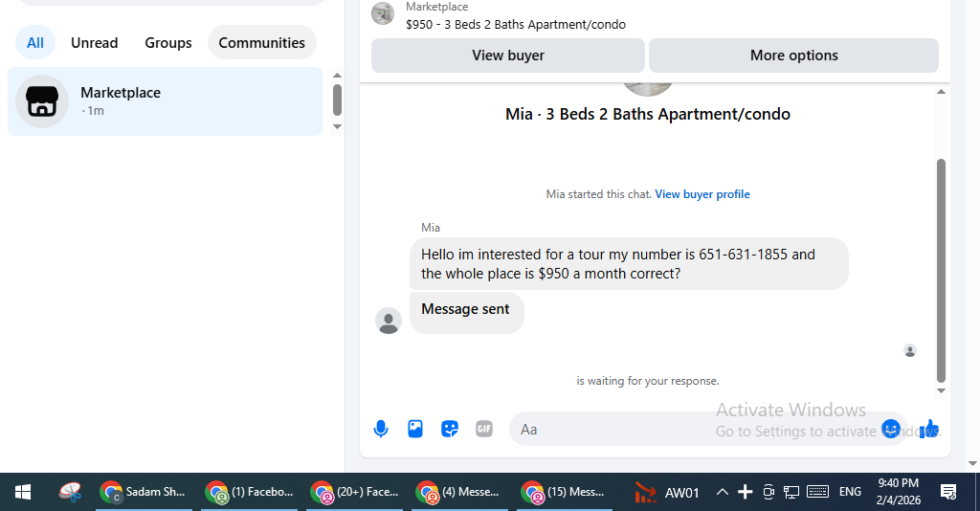The width and height of the screenshot is (980, 511).
Task: Open the Communities filter
Action: [261, 42]
